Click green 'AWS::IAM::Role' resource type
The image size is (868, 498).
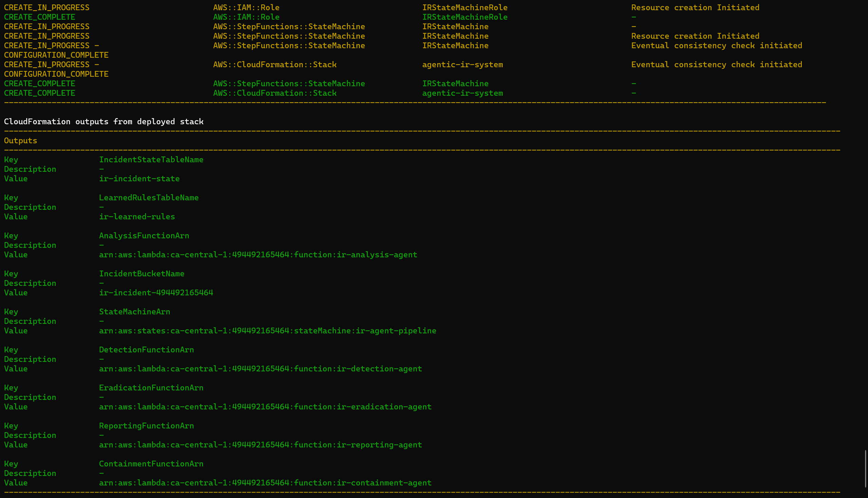(x=246, y=17)
